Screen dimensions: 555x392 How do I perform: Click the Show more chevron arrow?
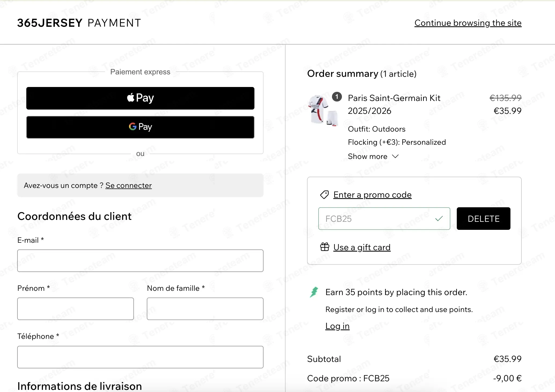395,156
